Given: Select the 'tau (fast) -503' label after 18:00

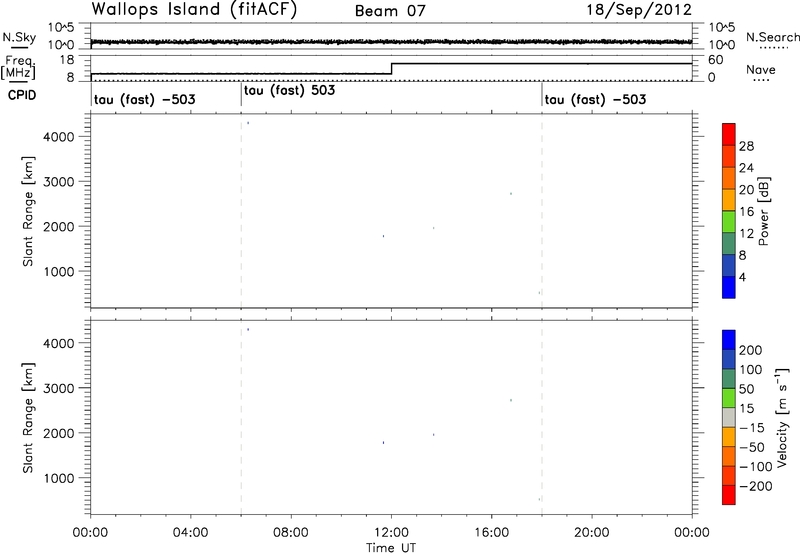Looking at the screenshot, I should pyautogui.click(x=595, y=99).
